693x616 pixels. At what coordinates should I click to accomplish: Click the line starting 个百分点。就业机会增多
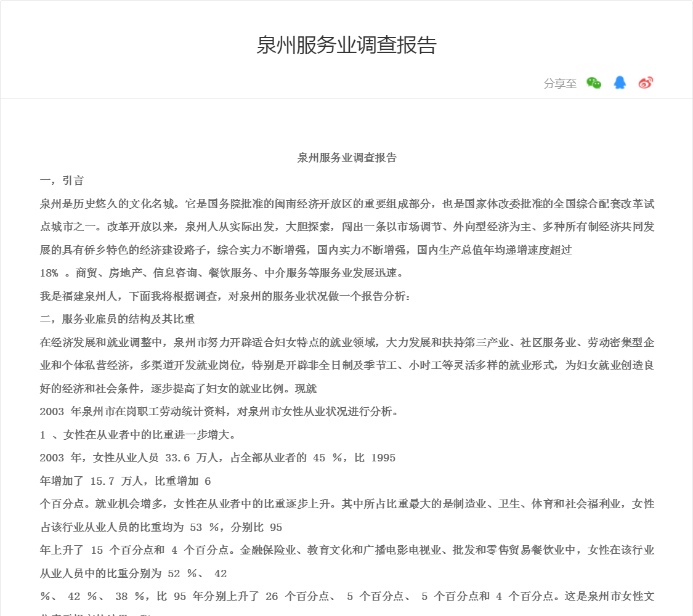coord(347,504)
